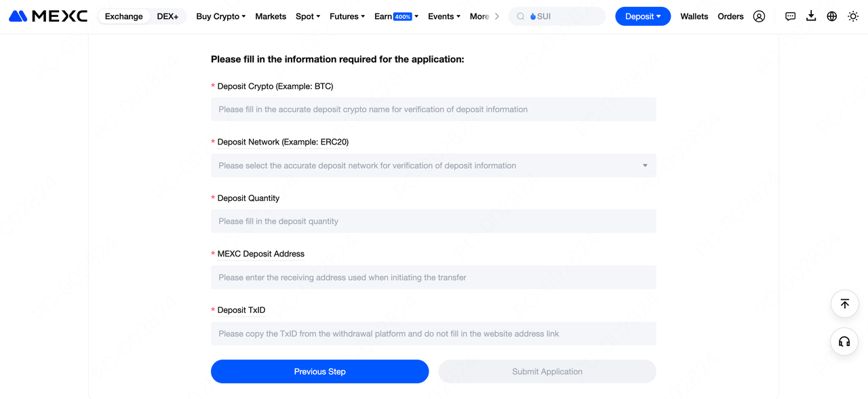This screenshot has width=868, height=399.
Task: Focus the Deposit TxID input field
Action: [x=433, y=333]
